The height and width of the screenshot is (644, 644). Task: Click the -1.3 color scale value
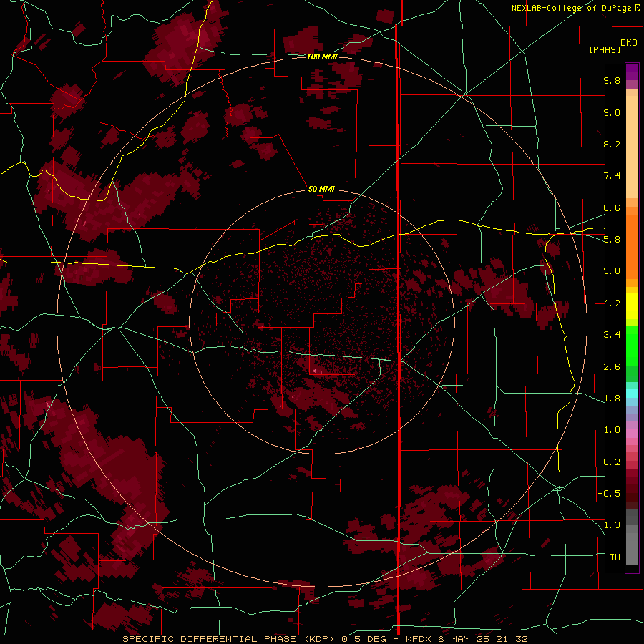point(609,525)
